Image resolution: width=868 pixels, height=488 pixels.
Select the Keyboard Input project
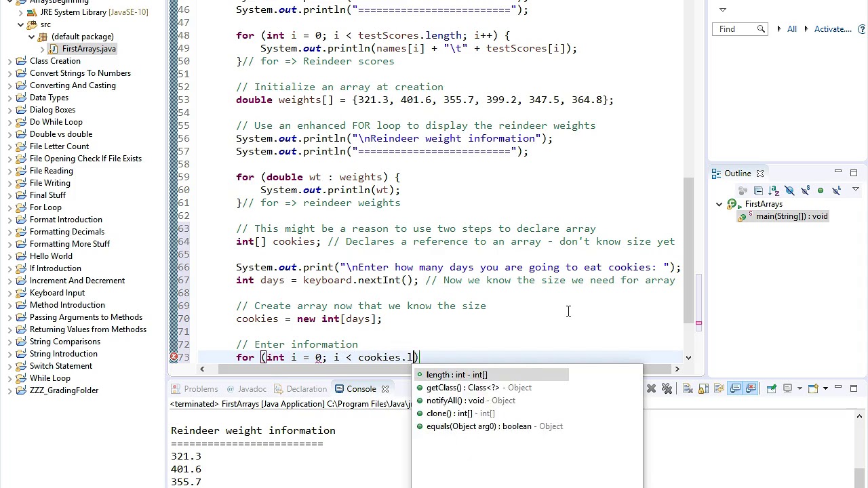click(x=57, y=293)
